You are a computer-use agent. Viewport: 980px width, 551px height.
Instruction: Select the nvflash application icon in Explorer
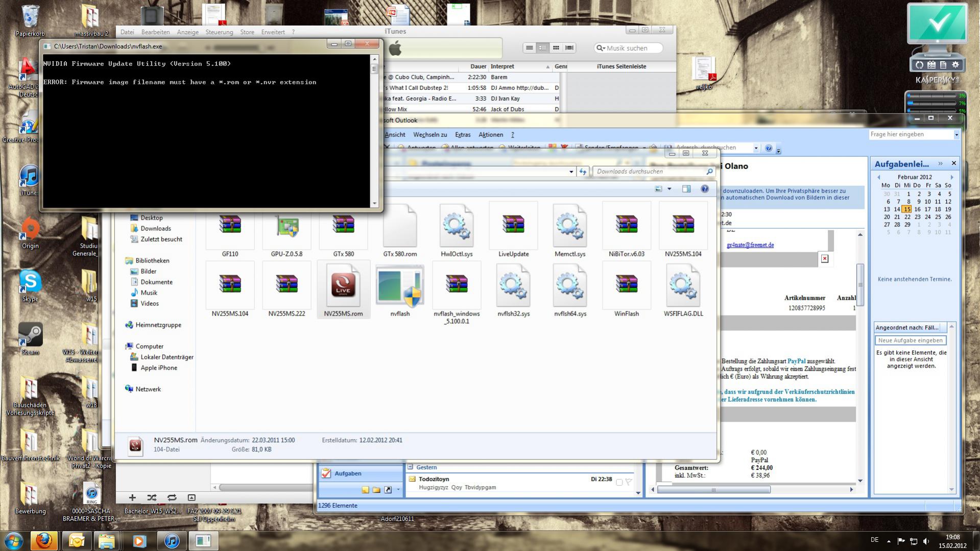[400, 286]
